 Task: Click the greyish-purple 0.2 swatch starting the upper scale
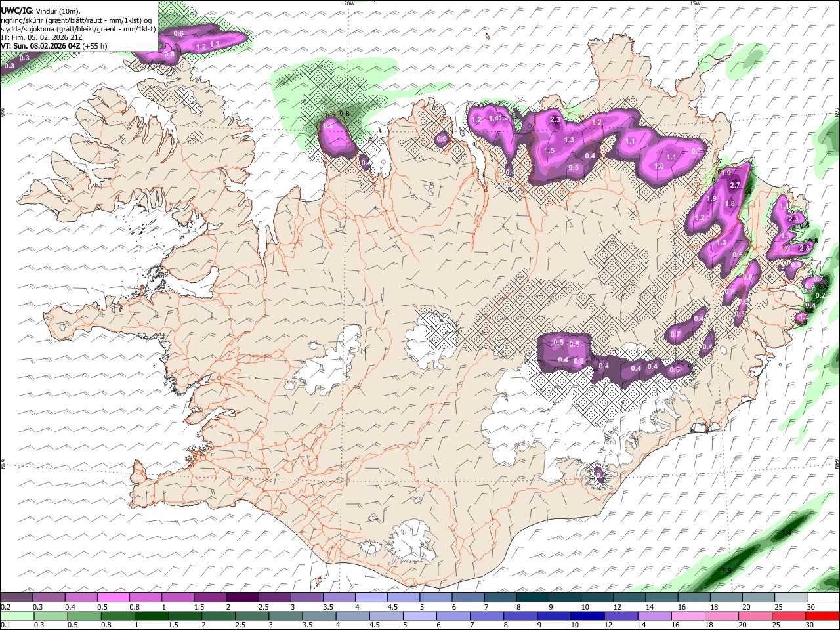point(16,598)
